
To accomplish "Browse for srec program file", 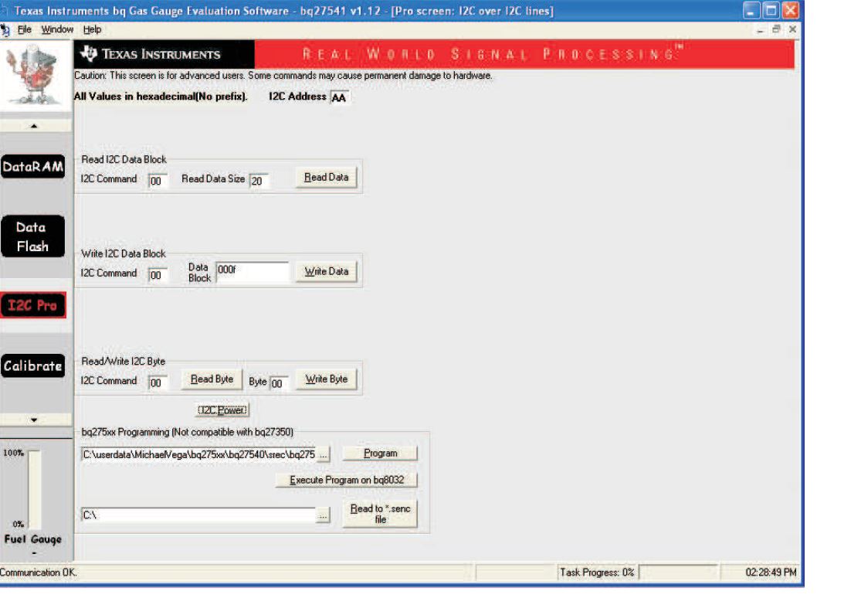I will pos(324,454).
